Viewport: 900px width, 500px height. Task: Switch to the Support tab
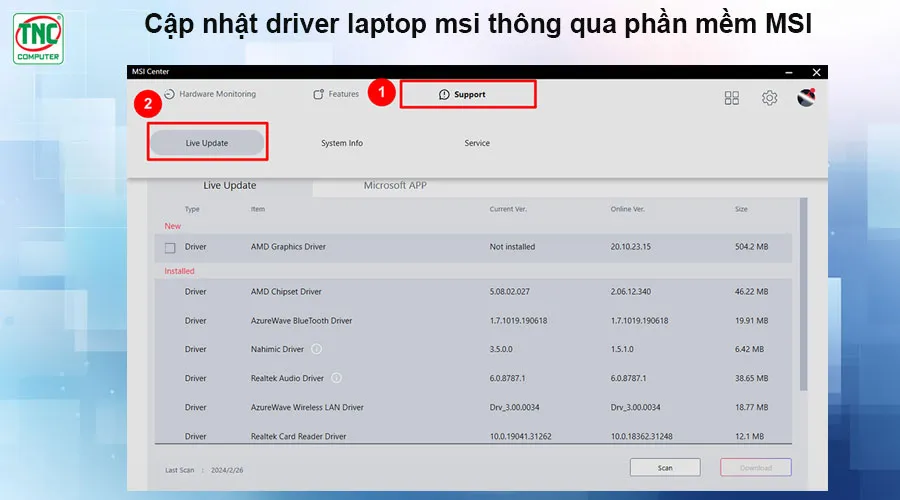[x=468, y=94]
